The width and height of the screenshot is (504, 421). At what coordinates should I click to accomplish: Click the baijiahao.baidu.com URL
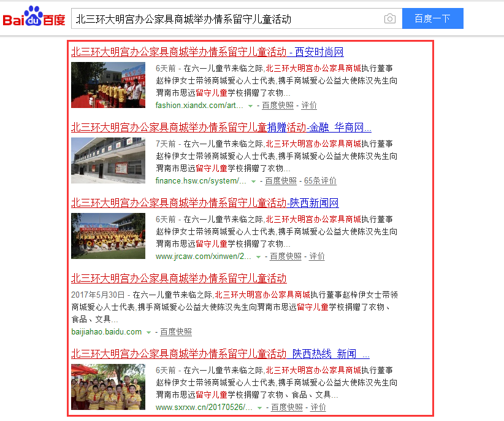107,331
